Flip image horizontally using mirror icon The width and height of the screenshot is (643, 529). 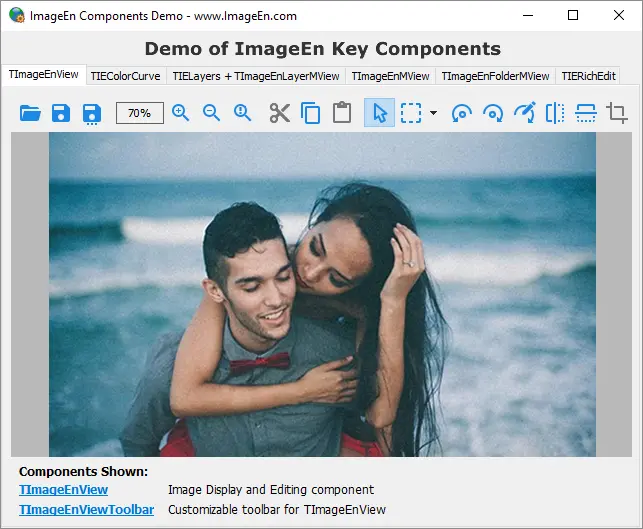555,113
